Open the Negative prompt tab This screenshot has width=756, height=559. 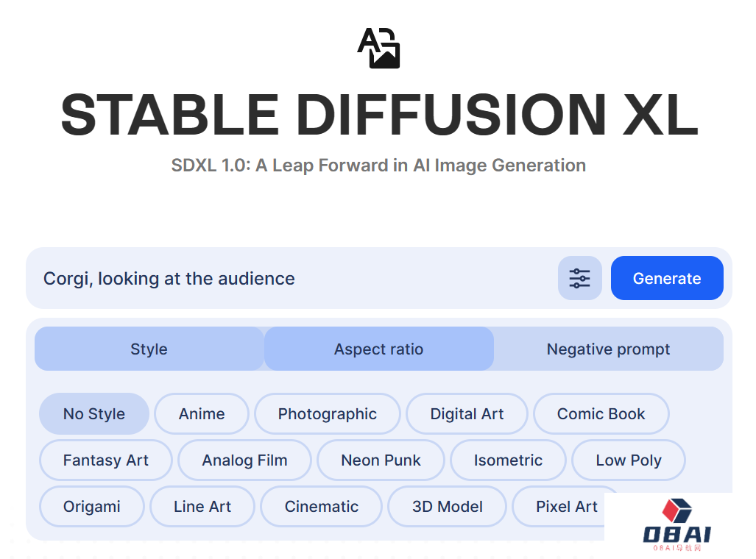[x=608, y=349]
